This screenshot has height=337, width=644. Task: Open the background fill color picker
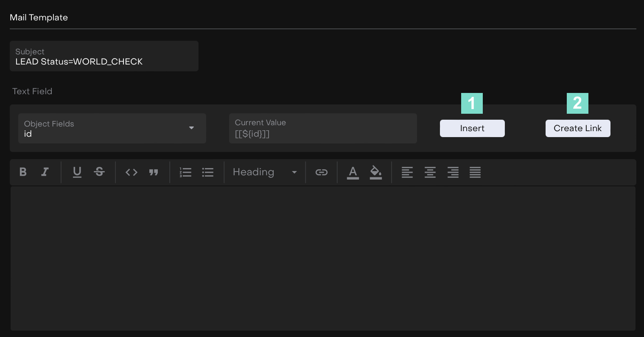[376, 172]
